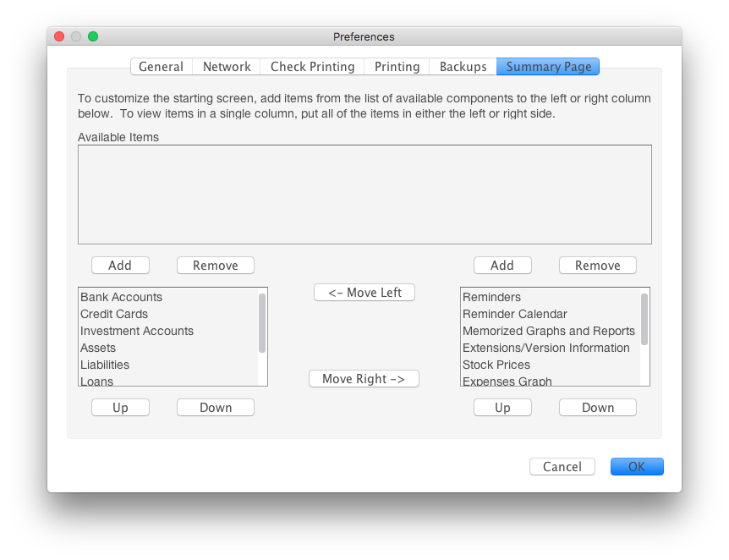729x560 pixels.
Task: Open the Backups tab
Action: [x=463, y=67]
